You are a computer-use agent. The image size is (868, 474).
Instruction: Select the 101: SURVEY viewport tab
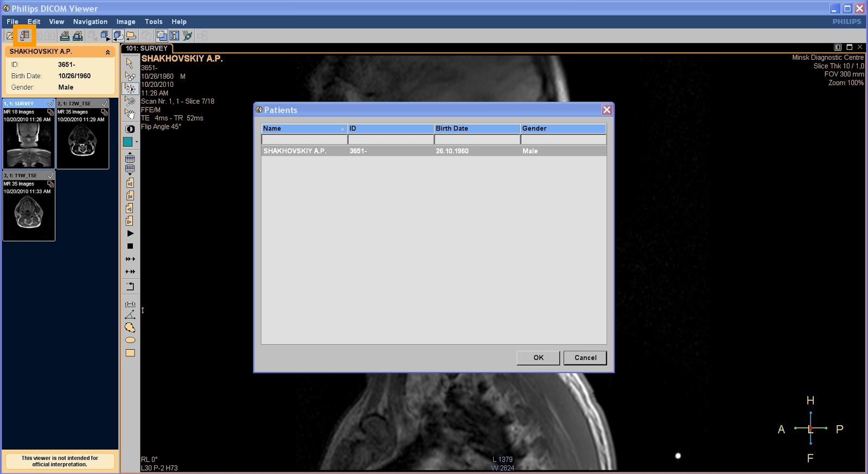pyautogui.click(x=146, y=48)
